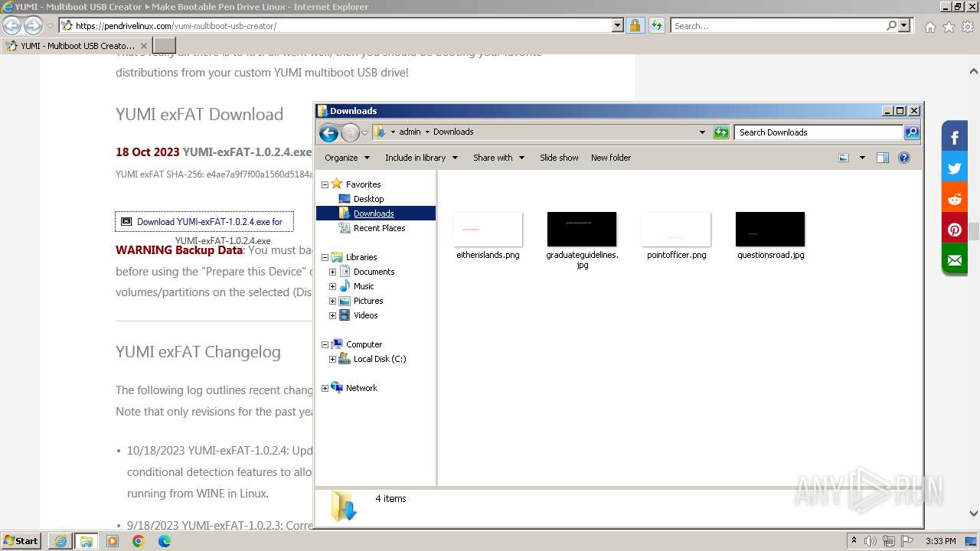Image resolution: width=980 pixels, height=551 pixels.
Task: Select Desktop in Favorites
Action: [x=368, y=199]
